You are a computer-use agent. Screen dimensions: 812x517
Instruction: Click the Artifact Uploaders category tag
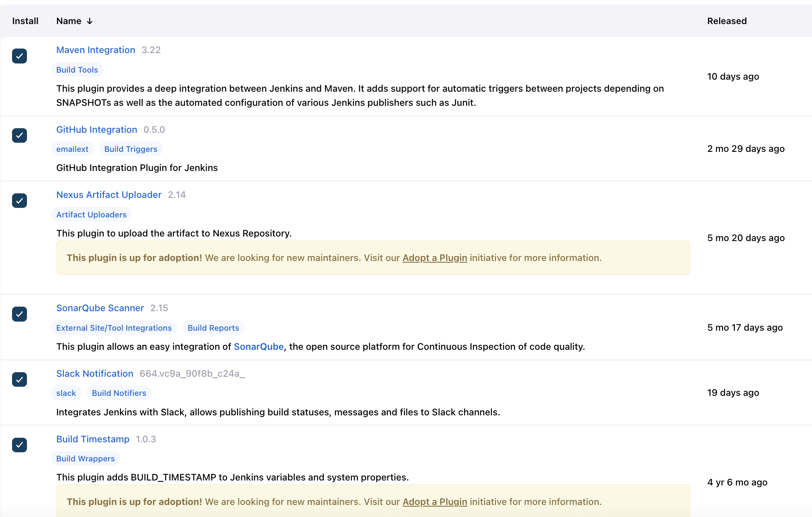point(91,215)
